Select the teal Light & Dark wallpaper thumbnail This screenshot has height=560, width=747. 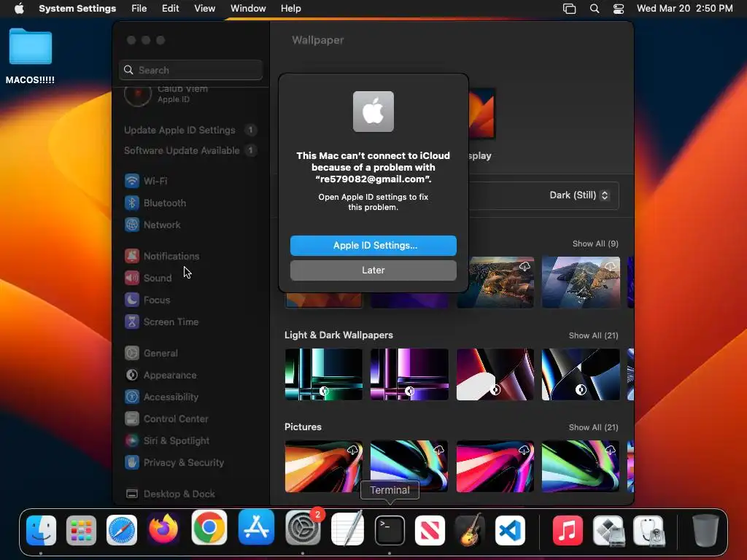point(323,374)
